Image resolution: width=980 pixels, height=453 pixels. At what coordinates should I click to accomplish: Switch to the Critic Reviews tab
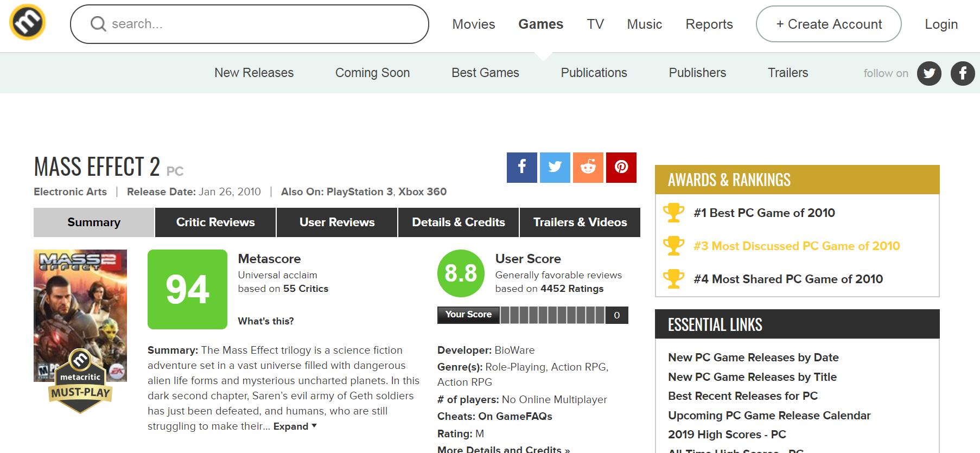(215, 222)
